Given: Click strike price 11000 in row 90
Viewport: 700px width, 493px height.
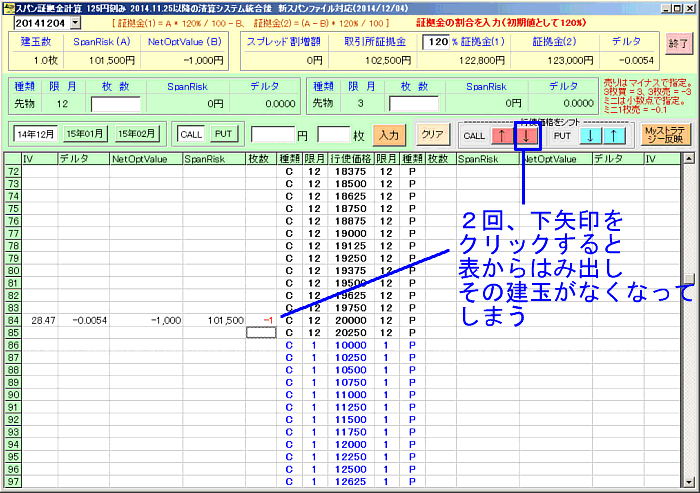Looking at the screenshot, I should [351, 395].
